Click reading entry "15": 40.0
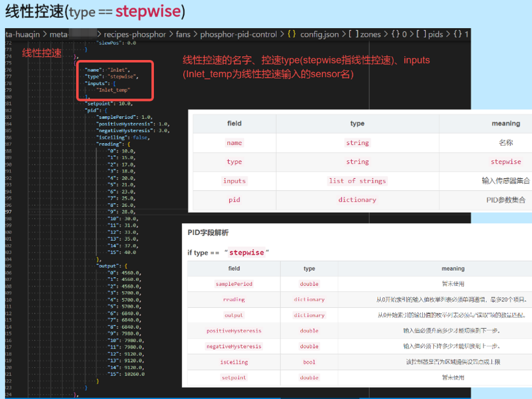 121,252
